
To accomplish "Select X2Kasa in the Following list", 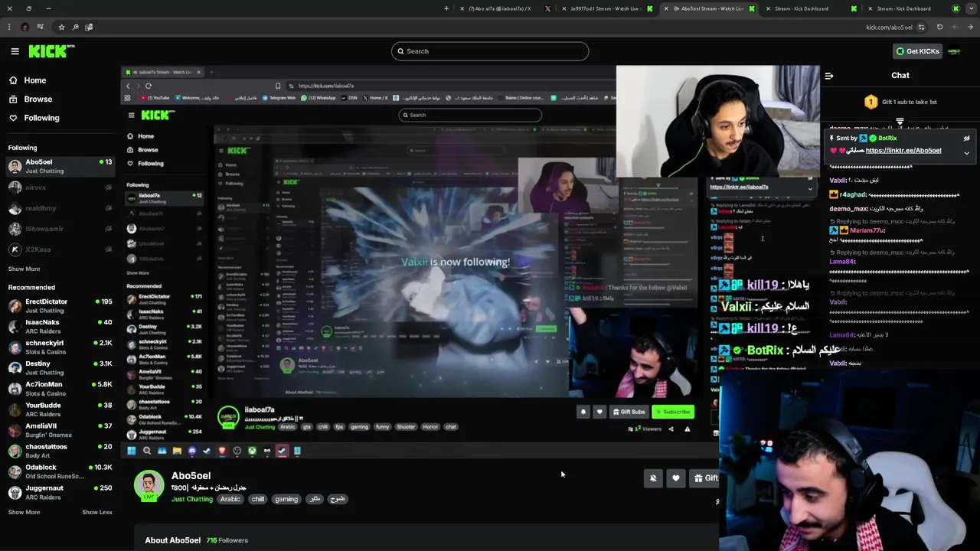I will click(x=60, y=249).
